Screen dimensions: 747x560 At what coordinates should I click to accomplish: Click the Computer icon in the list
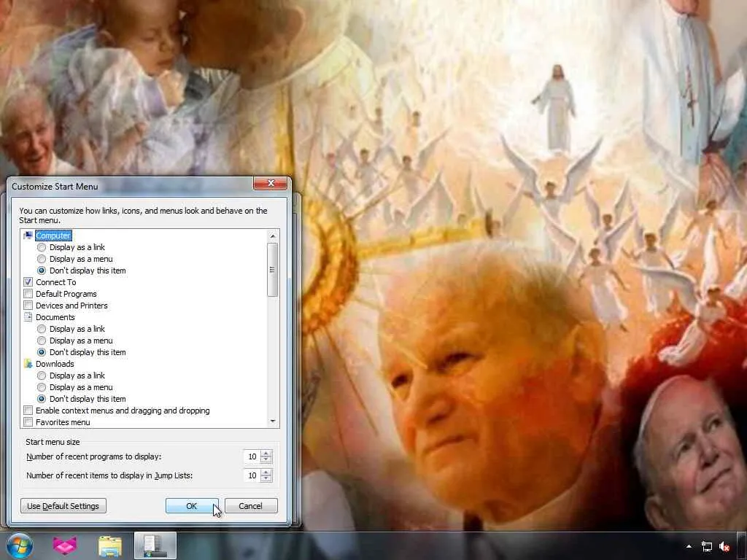[x=28, y=236]
